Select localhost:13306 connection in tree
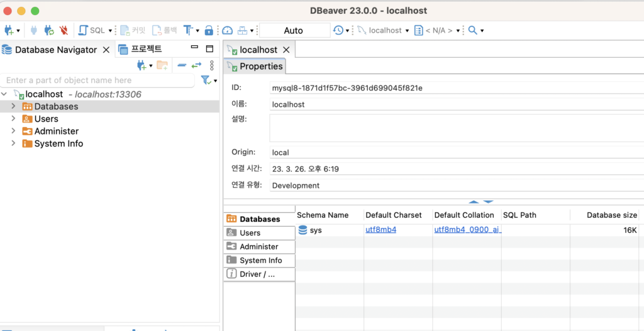This screenshot has width=644, height=331. 77,94
